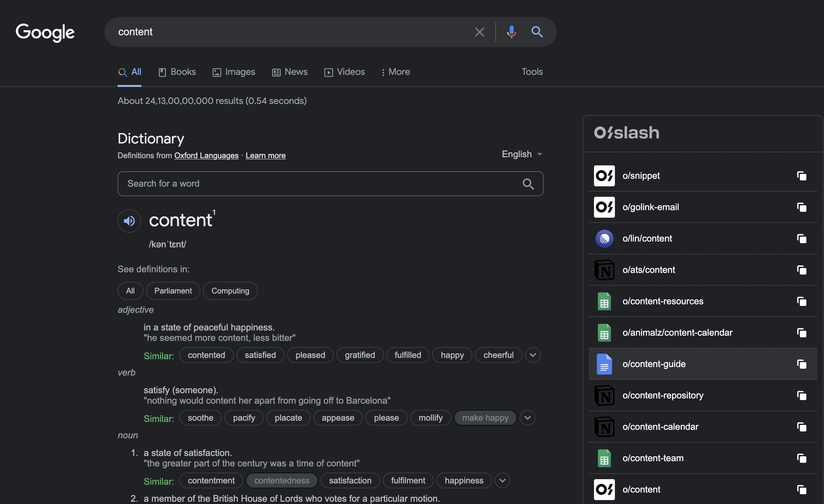Click dictionary word search magnifier icon
Screen dimensions: 824x504
(x=528, y=184)
